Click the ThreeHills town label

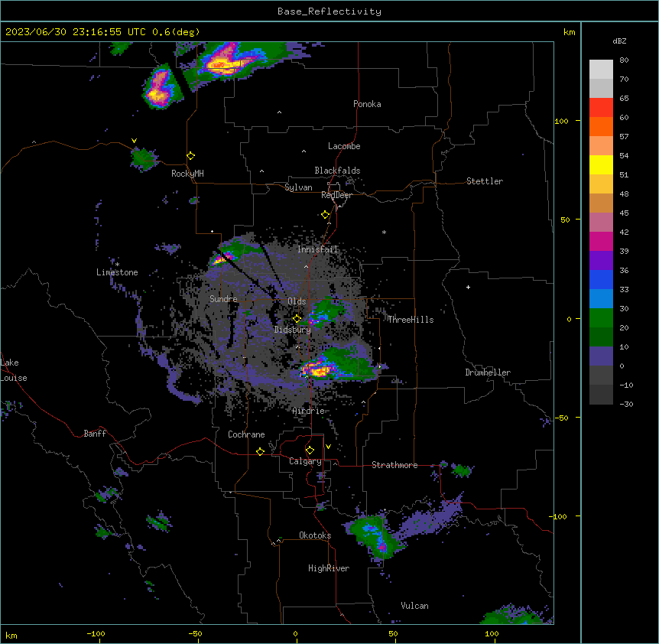(x=411, y=320)
